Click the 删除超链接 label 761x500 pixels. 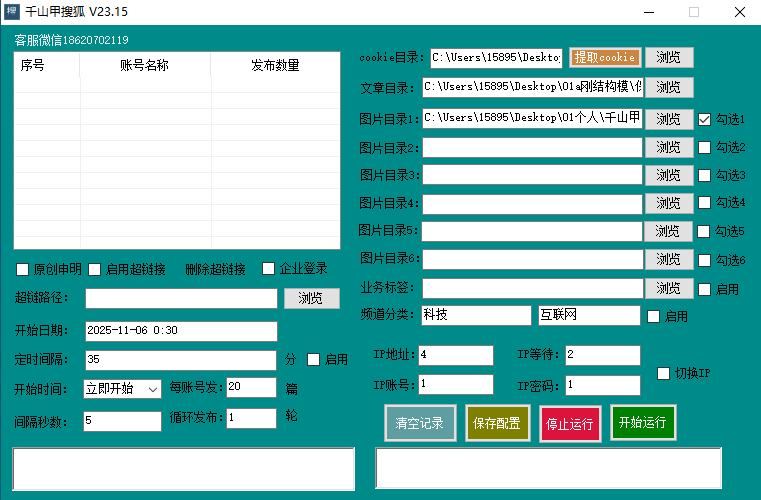(215, 269)
